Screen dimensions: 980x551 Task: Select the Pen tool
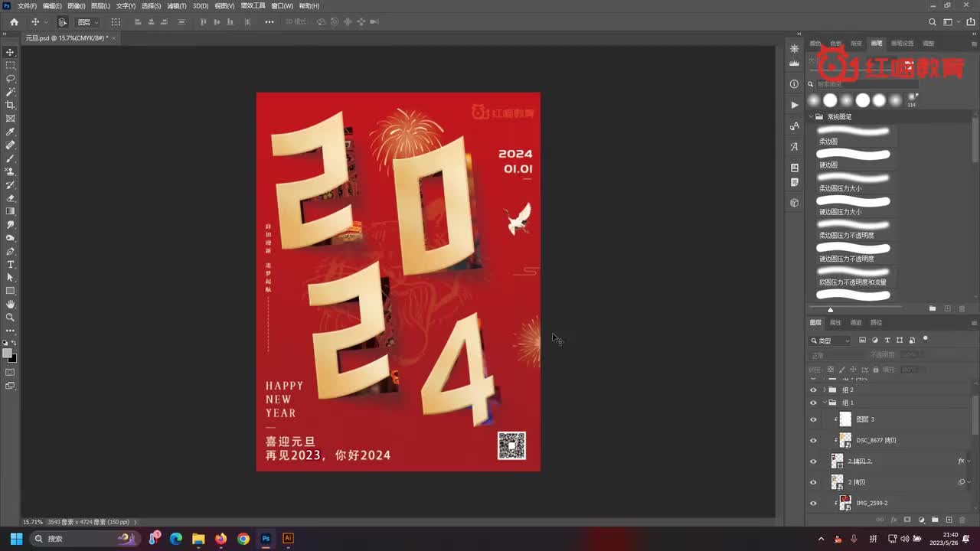pos(11,251)
